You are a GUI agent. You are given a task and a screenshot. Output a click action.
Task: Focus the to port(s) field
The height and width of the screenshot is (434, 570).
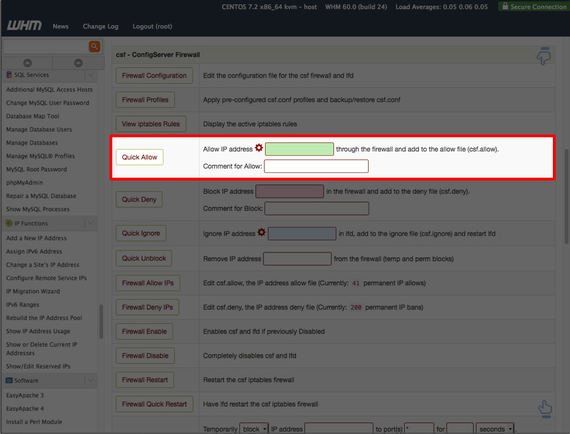coord(420,429)
